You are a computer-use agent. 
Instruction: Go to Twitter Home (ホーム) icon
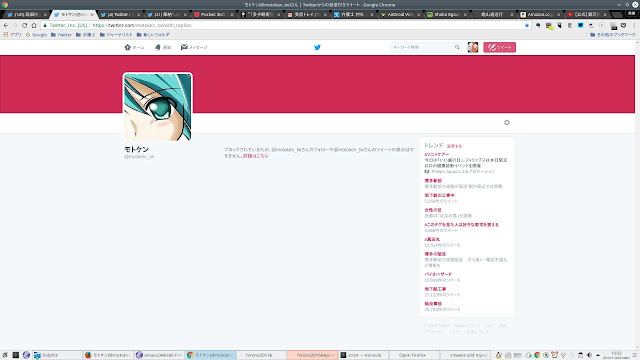[x=127, y=47]
